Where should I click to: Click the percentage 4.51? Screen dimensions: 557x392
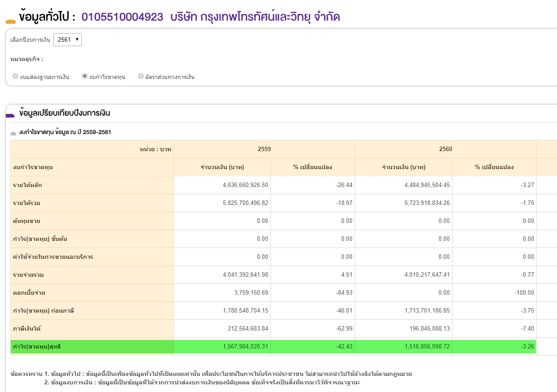[x=347, y=275]
